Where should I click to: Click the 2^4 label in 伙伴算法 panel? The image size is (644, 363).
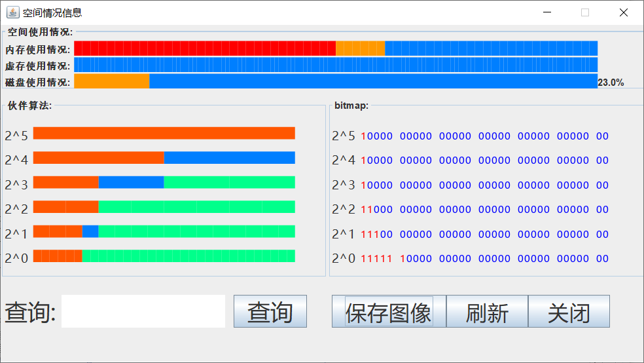pyautogui.click(x=16, y=159)
